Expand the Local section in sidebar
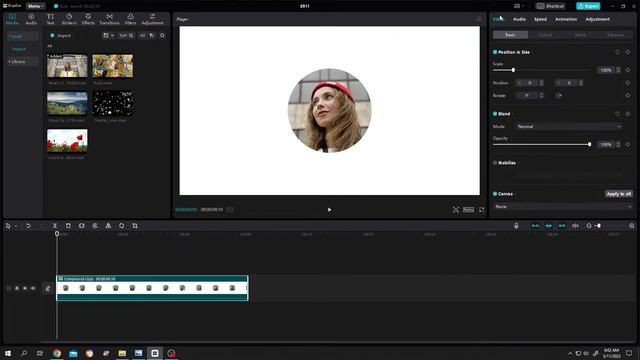The width and height of the screenshot is (640, 360). coord(22,36)
